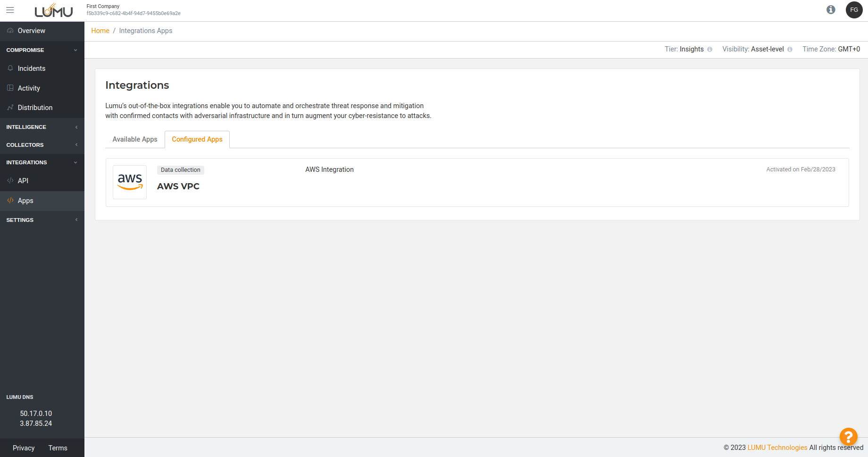Click the LUMU logo
868x457 pixels.
click(x=53, y=11)
